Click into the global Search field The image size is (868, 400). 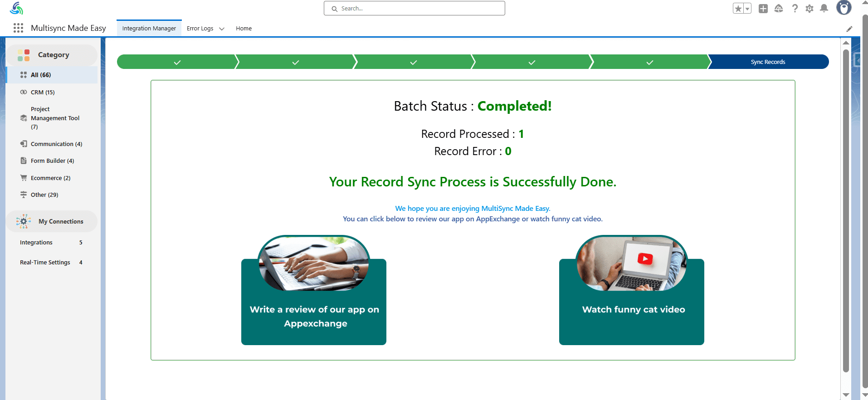414,8
